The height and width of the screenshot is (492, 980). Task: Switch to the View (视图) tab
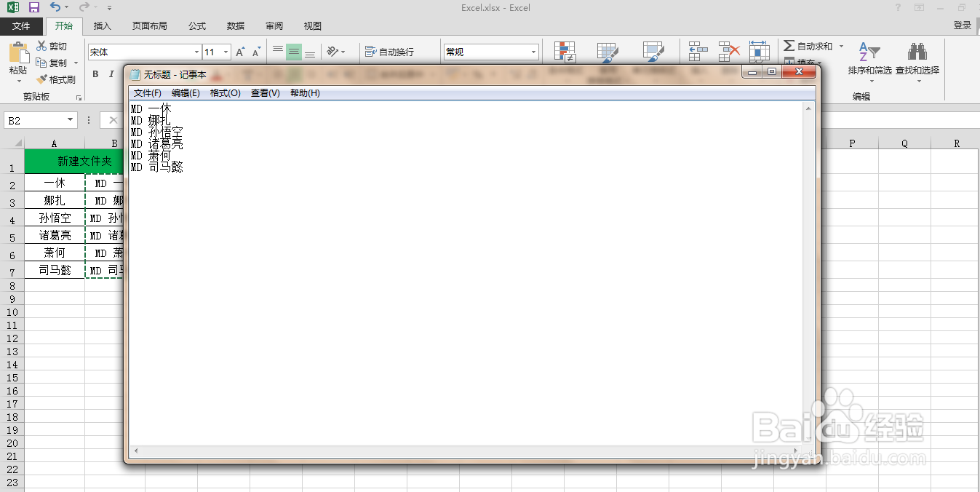click(x=313, y=26)
